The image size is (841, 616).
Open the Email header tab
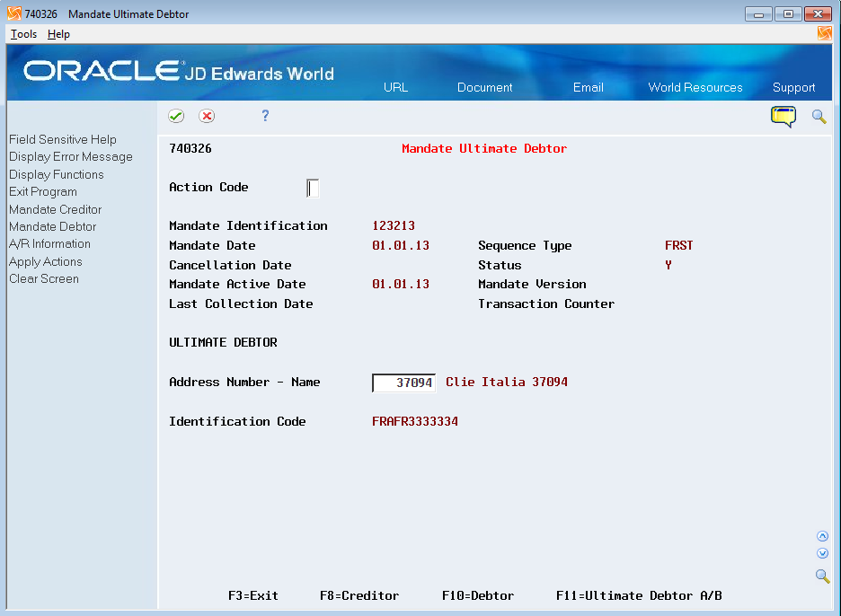[589, 87]
